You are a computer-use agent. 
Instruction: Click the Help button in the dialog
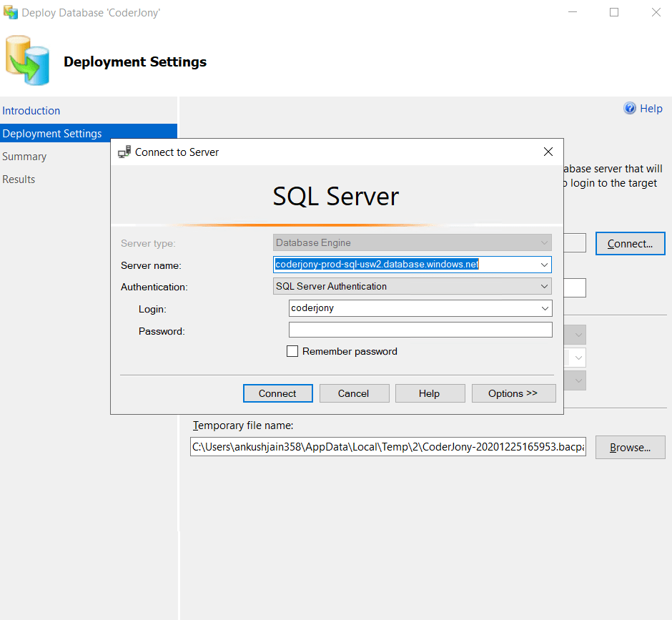point(430,393)
